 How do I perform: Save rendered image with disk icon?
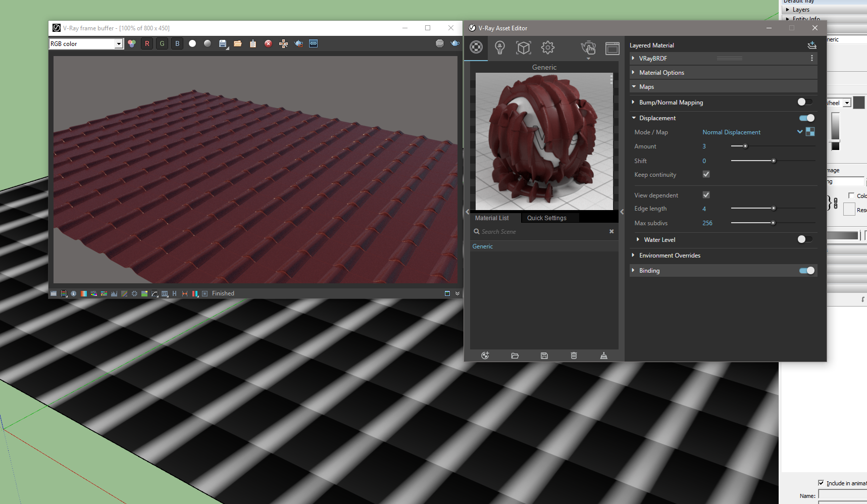click(x=223, y=43)
